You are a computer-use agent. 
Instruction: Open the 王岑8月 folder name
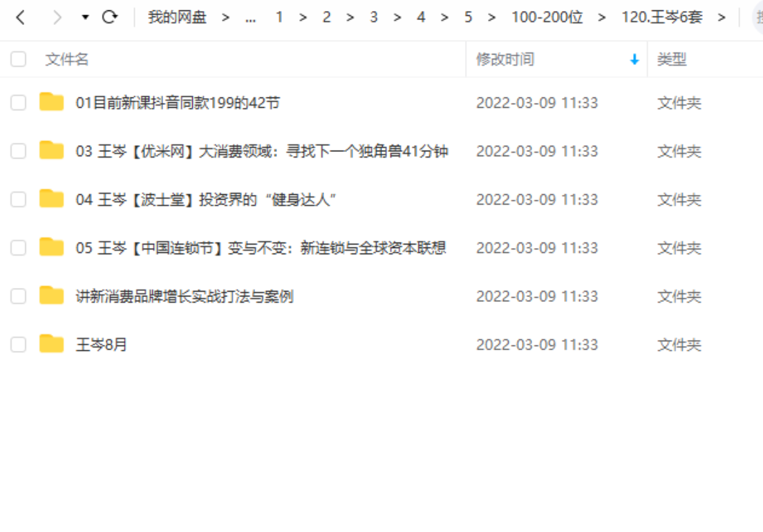[101, 345]
